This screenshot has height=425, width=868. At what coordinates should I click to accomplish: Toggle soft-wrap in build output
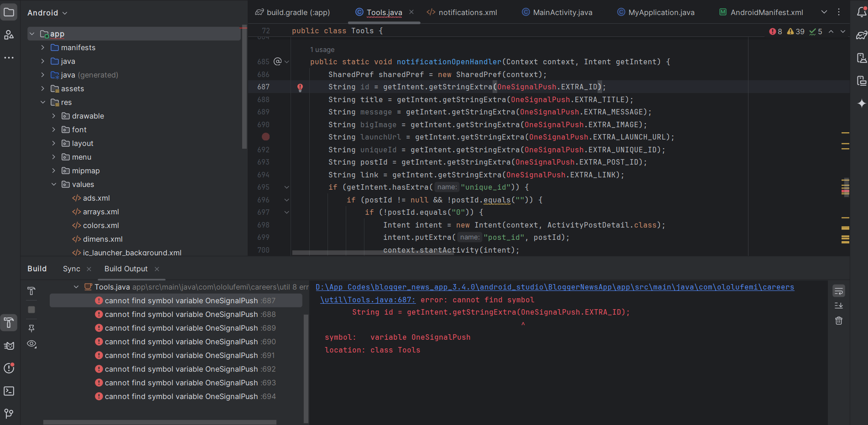coord(839,291)
